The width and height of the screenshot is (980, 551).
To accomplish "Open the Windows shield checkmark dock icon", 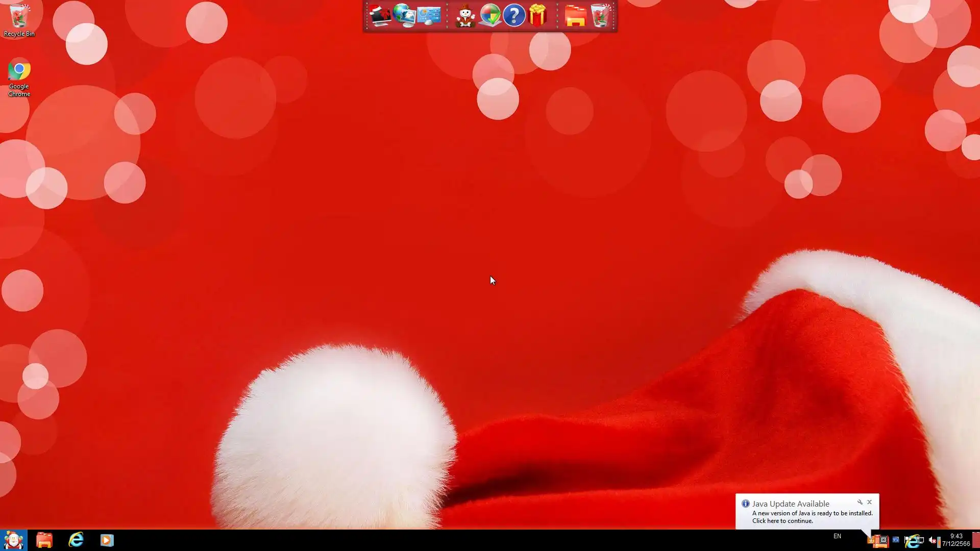I will point(490,16).
